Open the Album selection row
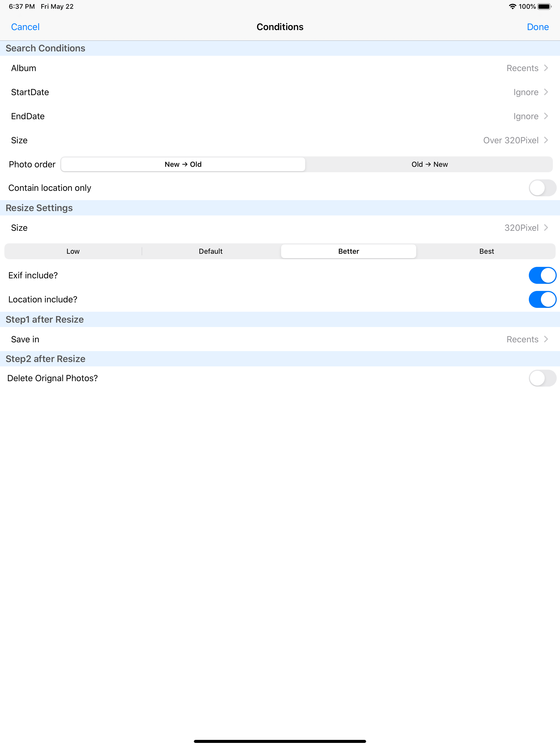 280,68
